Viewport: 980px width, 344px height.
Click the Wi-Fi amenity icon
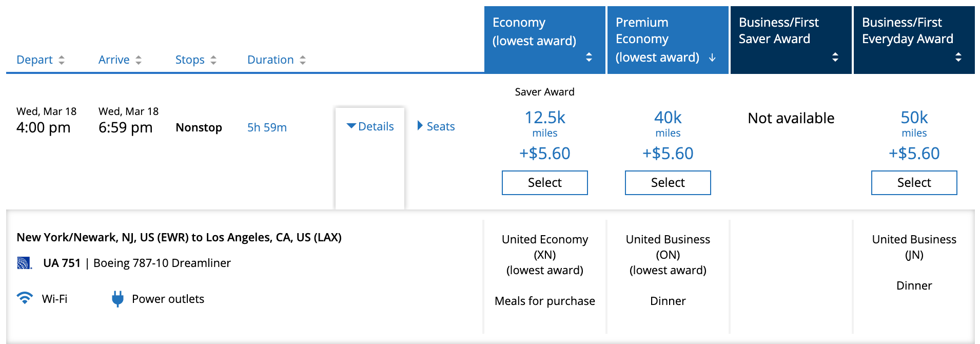click(25, 298)
